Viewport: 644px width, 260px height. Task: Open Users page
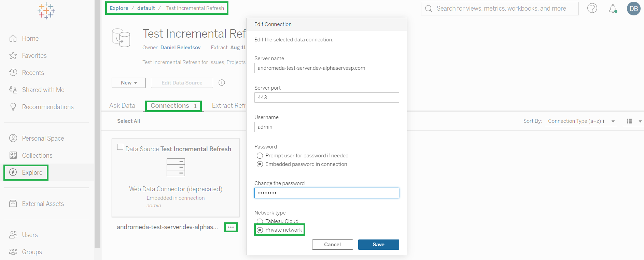tap(23, 235)
